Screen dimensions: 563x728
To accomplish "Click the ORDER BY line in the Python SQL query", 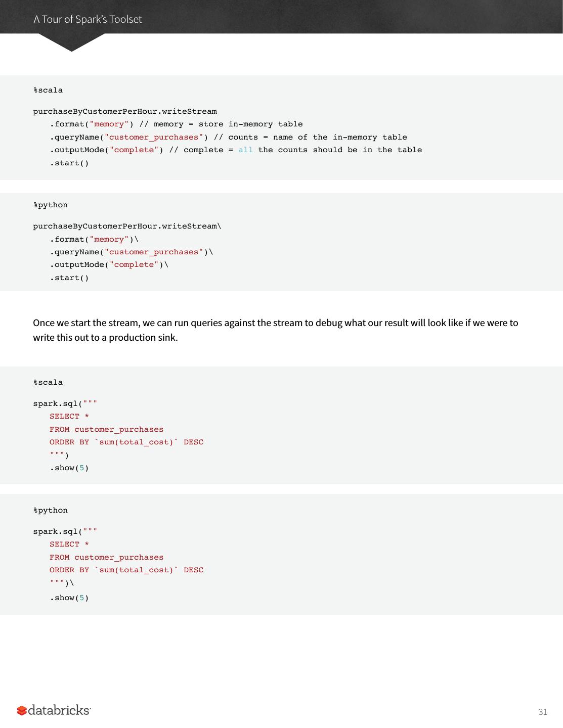I will point(126,570).
